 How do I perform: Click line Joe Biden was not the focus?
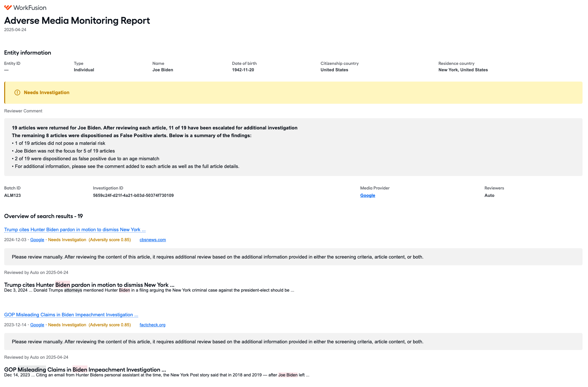(63, 151)
